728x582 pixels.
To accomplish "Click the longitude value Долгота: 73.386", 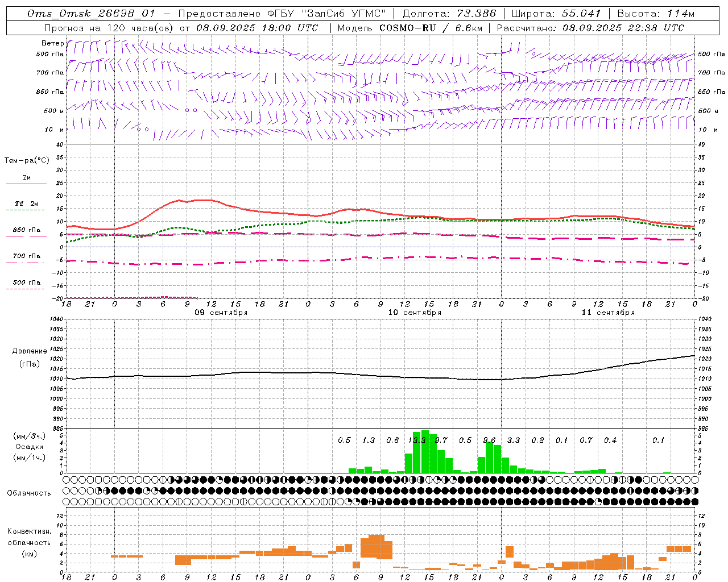I will (449, 14).
